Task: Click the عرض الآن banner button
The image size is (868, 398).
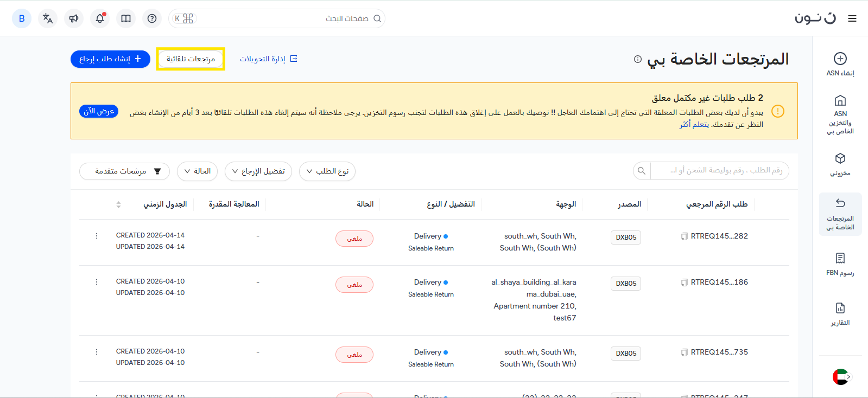Action: (99, 111)
